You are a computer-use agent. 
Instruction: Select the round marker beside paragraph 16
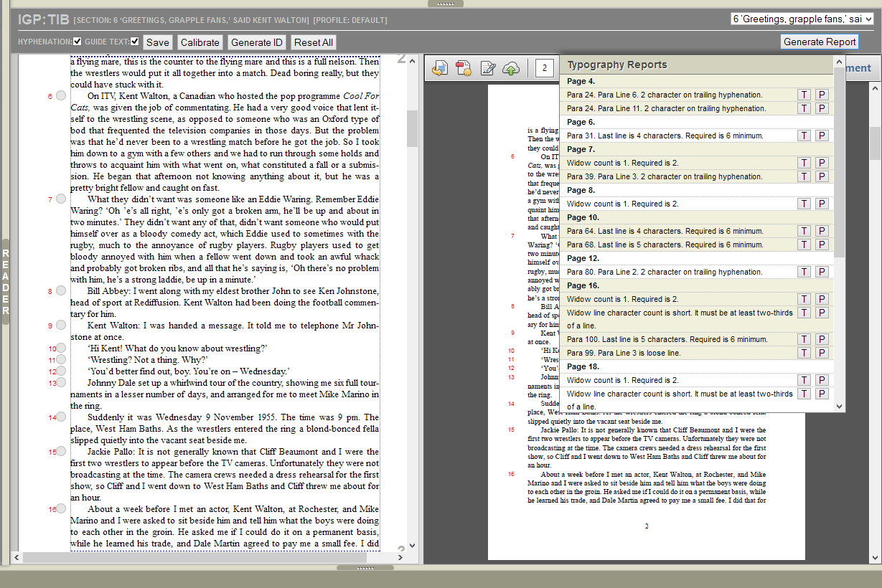pos(61,509)
